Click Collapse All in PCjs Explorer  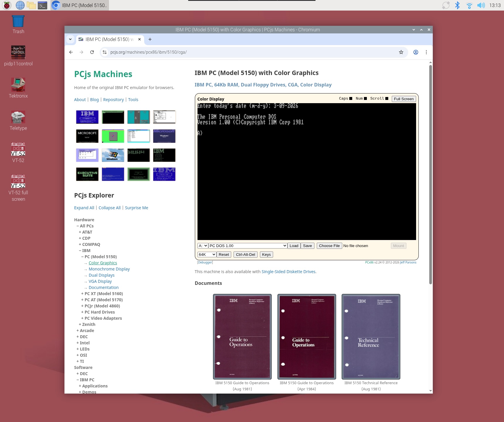coord(110,208)
